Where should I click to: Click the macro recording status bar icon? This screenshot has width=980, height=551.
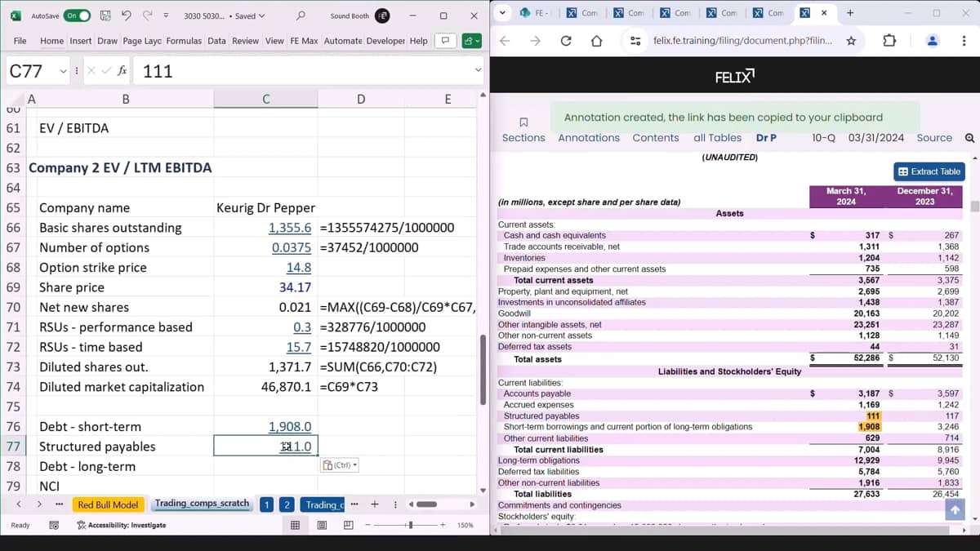click(x=54, y=525)
